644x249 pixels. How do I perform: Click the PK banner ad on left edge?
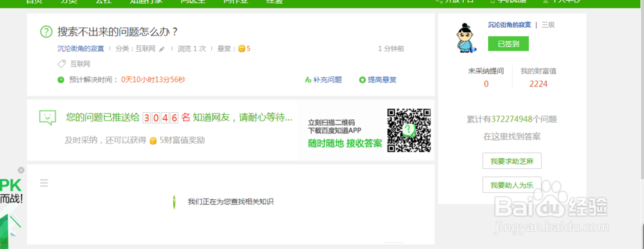point(11,213)
